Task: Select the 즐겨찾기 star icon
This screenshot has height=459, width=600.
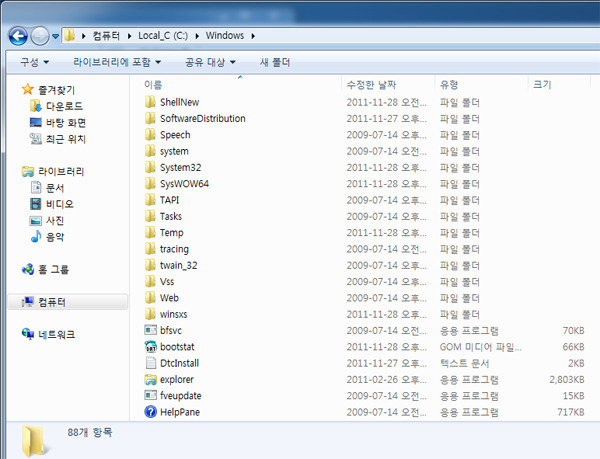Action: coord(28,90)
